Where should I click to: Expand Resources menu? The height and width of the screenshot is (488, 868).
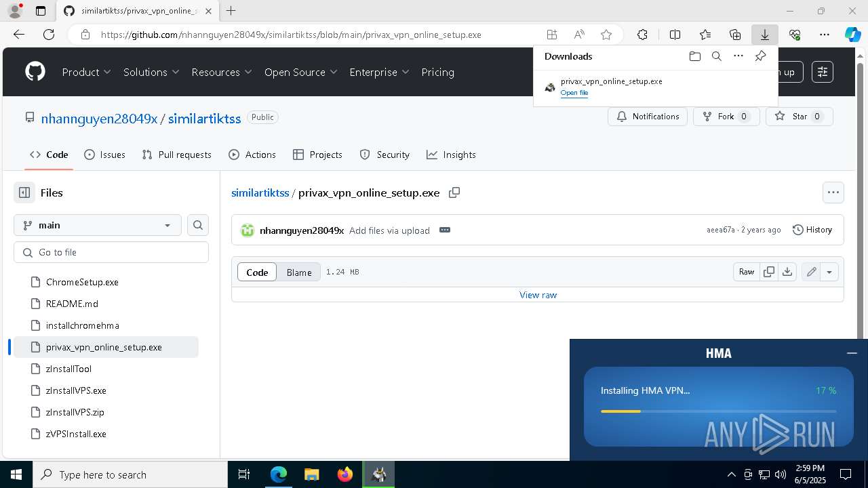tap(222, 72)
